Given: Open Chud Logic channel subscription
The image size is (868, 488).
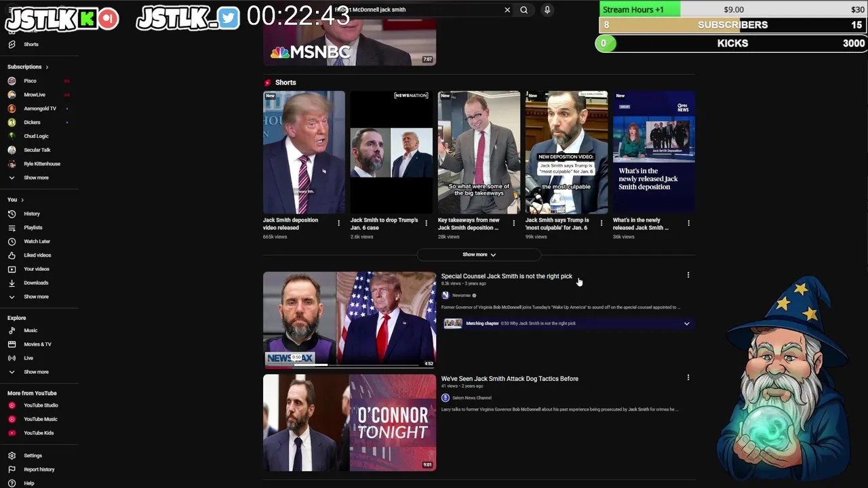Looking at the screenshot, I should (36, 136).
